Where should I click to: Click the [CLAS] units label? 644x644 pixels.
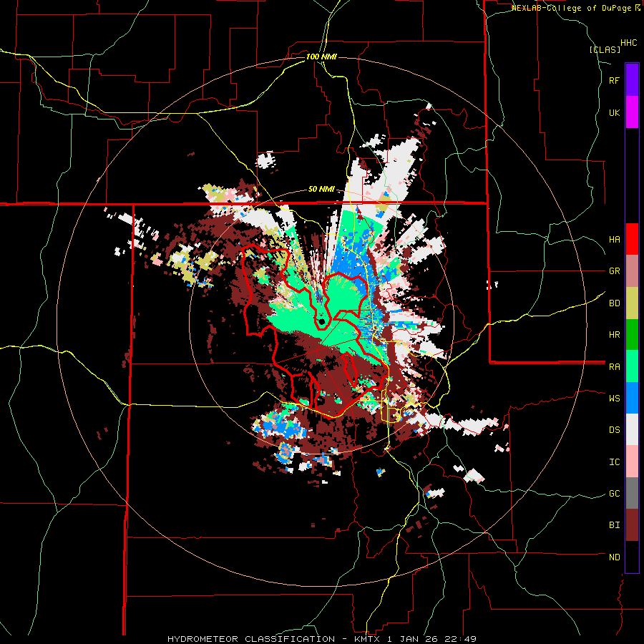(605, 49)
